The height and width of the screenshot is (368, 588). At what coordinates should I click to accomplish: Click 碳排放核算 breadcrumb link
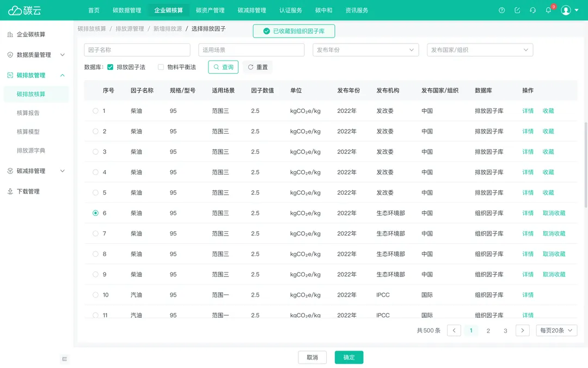coord(92,29)
